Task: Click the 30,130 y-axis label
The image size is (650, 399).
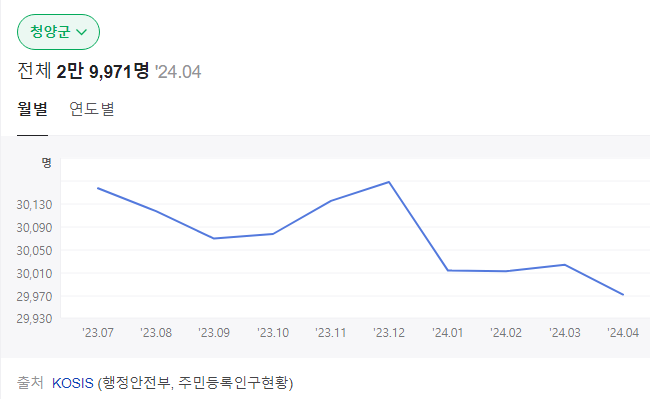Action: pyautogui.click(x=34, y=205)
